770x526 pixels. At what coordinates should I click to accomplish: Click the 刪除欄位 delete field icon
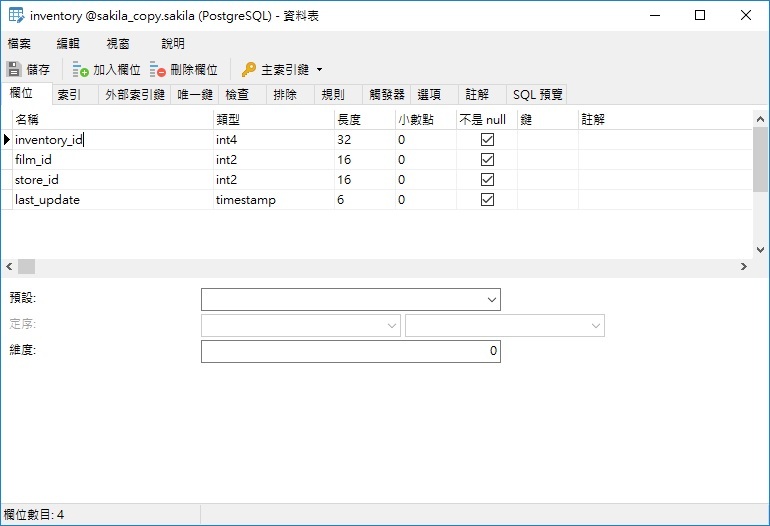[157, 69]
